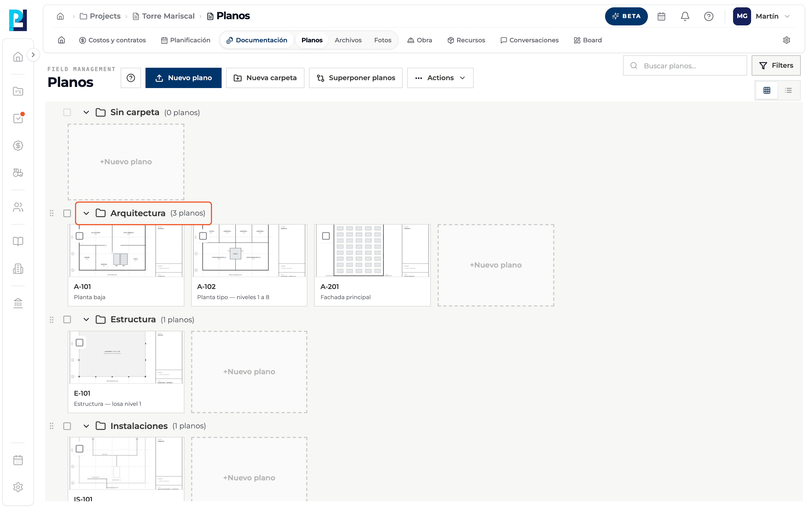
Task: Open the notifications bell
Action: pos(685,16)
